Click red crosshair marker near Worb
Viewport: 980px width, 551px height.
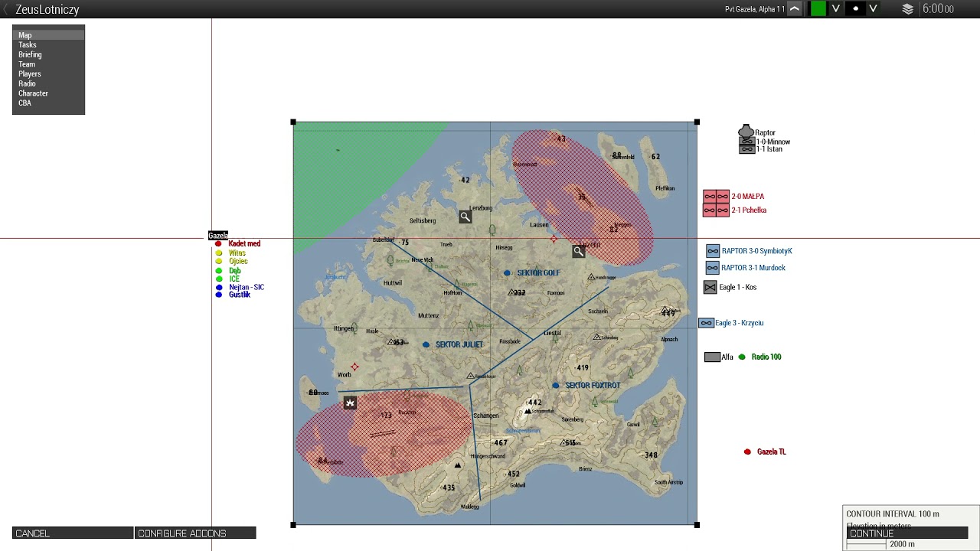[354, 367]
